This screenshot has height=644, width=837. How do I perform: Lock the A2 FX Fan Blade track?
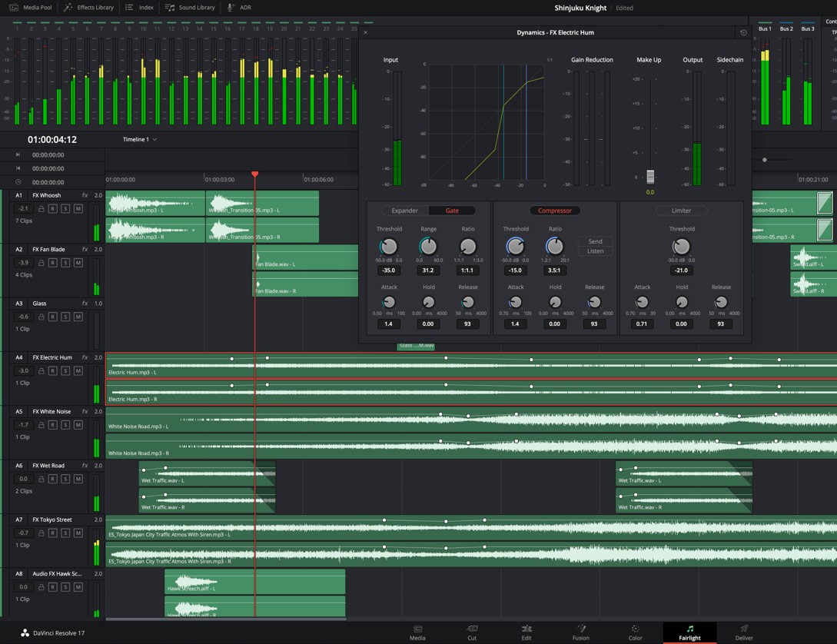click(40, 263)
